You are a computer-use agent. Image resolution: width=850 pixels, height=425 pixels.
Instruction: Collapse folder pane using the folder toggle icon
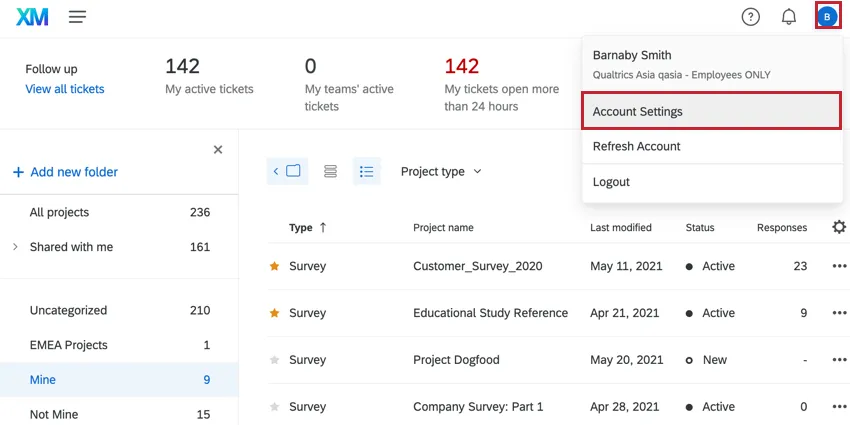[287, 171]
